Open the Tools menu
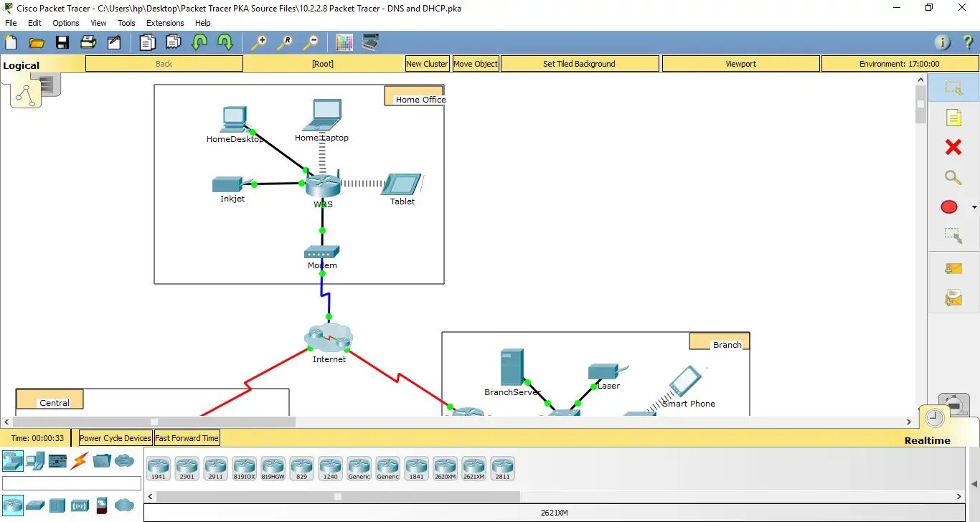The width and height of the screenshot is (980, 522). pyautogui.click(x=126, y=23)
